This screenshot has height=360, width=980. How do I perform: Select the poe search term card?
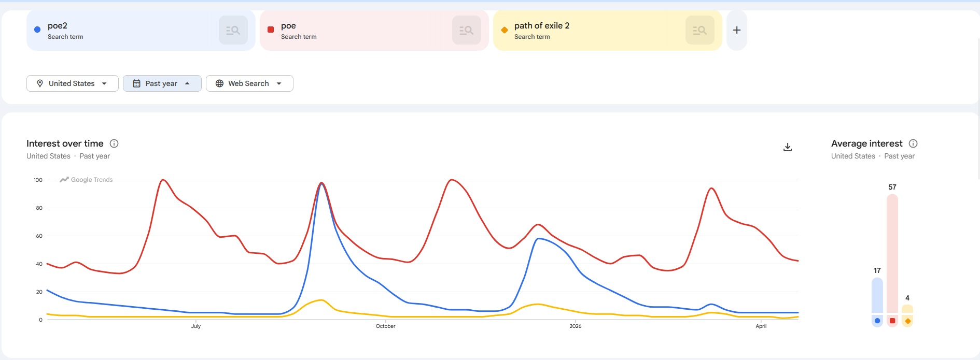[358, 30]
